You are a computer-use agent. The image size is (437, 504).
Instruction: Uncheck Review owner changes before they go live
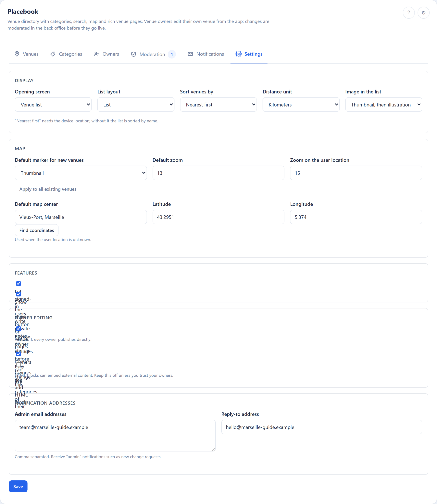pos(19,329)
